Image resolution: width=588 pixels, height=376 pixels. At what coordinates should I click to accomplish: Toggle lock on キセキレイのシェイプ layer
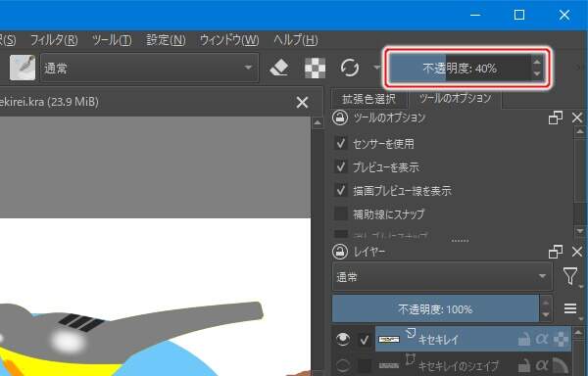pyautogui.click(x=524, y=365)
